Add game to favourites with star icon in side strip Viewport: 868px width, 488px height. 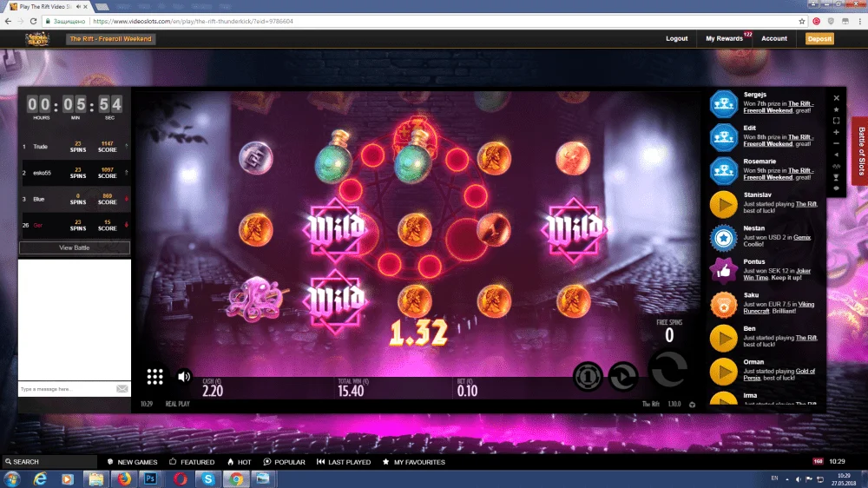[837, 109]
